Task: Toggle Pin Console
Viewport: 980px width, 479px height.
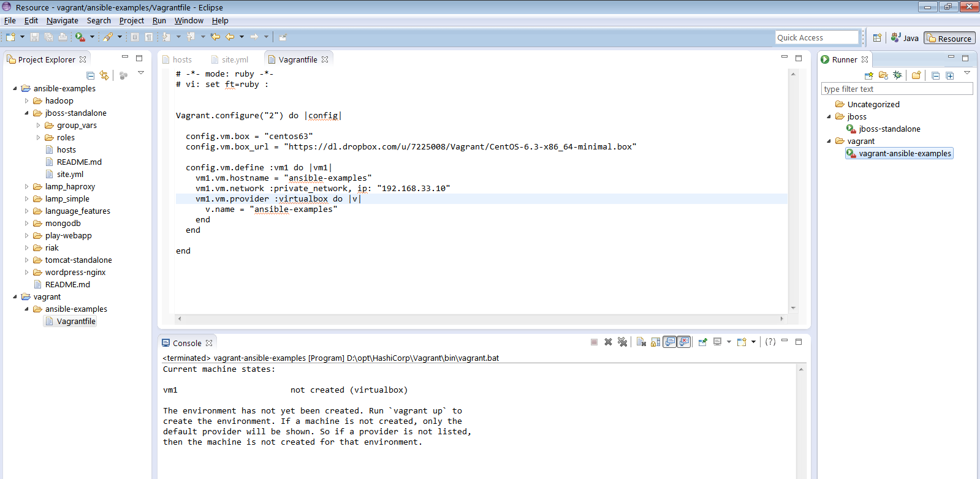Action: (702, 342)
